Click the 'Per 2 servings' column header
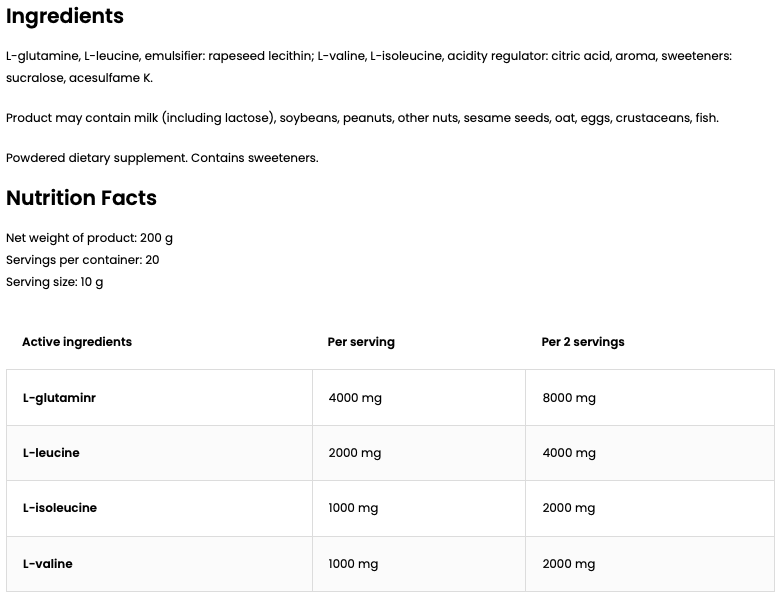This screenshot has width=780, height=599. [x=582, y=342]
